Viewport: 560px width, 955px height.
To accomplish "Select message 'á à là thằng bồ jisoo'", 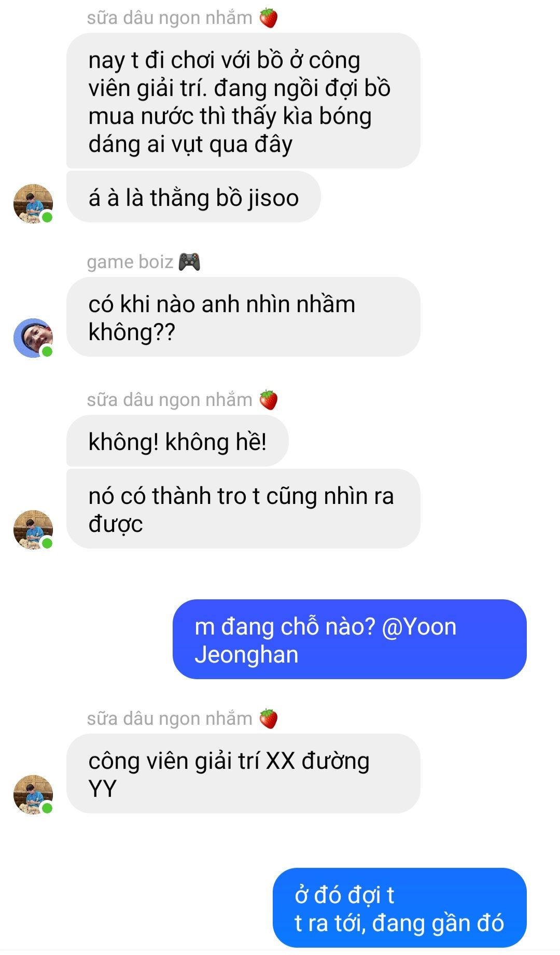I will click(x=193, y=198).
